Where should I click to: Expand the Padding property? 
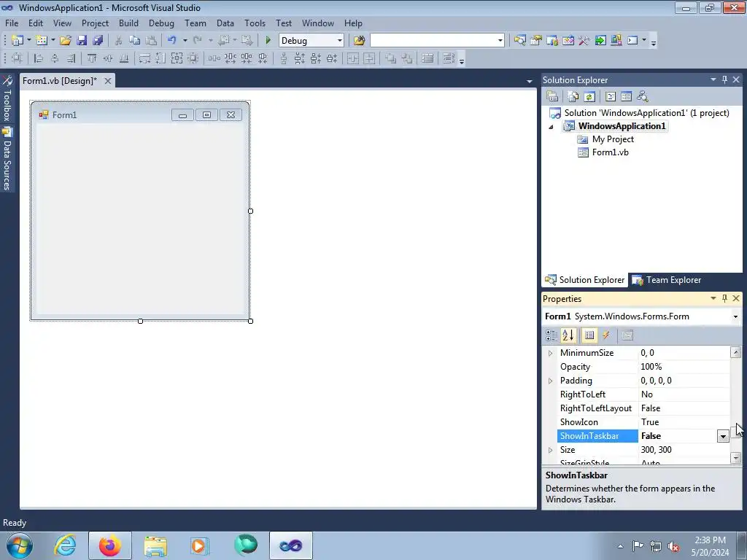(550, 381)
